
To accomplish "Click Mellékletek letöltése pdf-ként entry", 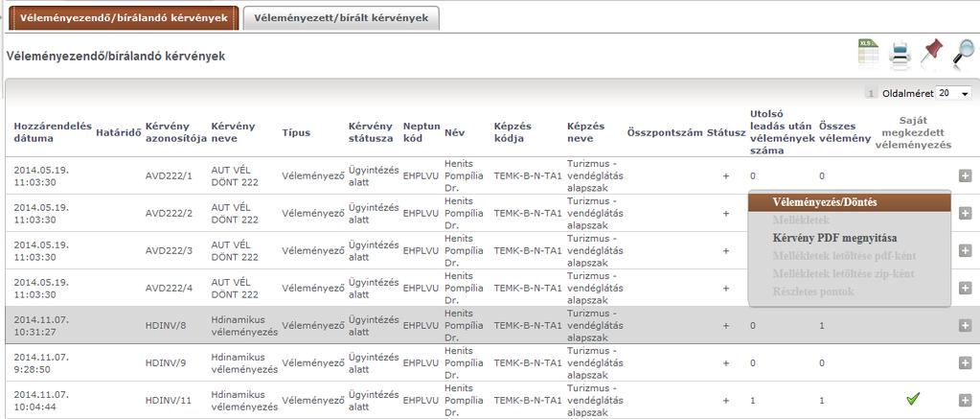I will pyautogui.click(x=844, y=256).
